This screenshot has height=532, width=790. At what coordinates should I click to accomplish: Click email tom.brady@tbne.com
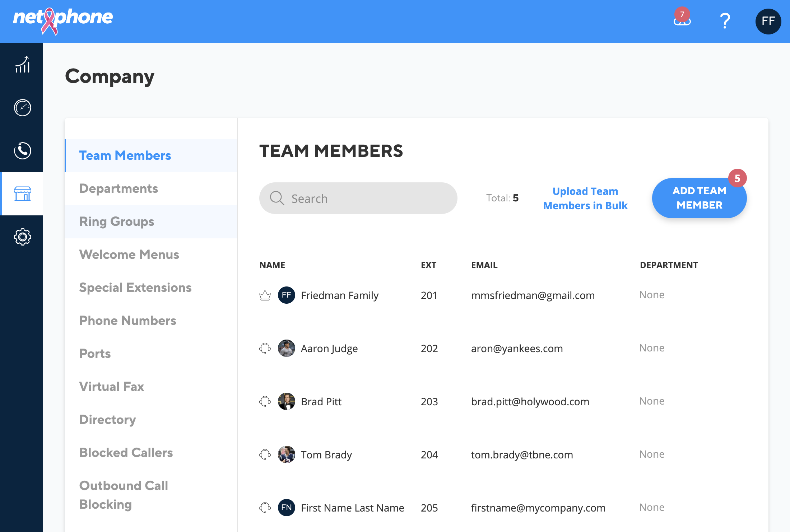(522, 455)
